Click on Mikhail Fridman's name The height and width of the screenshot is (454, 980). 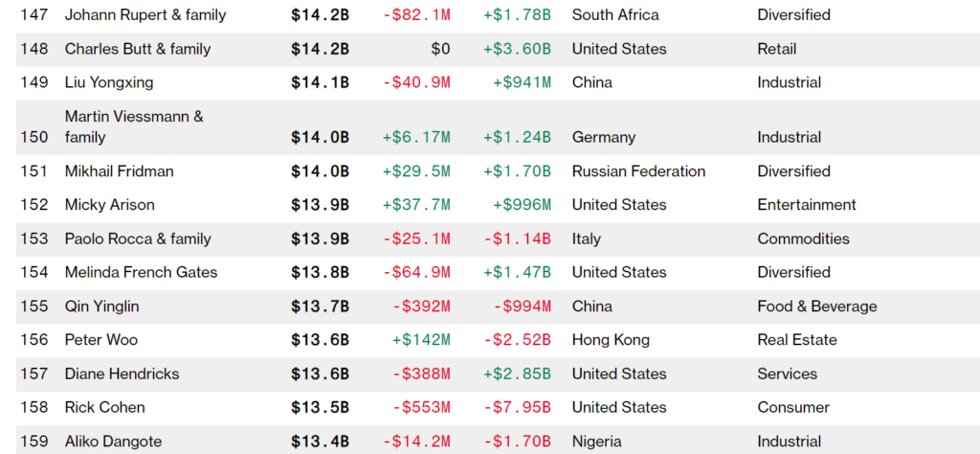point(120,171)
